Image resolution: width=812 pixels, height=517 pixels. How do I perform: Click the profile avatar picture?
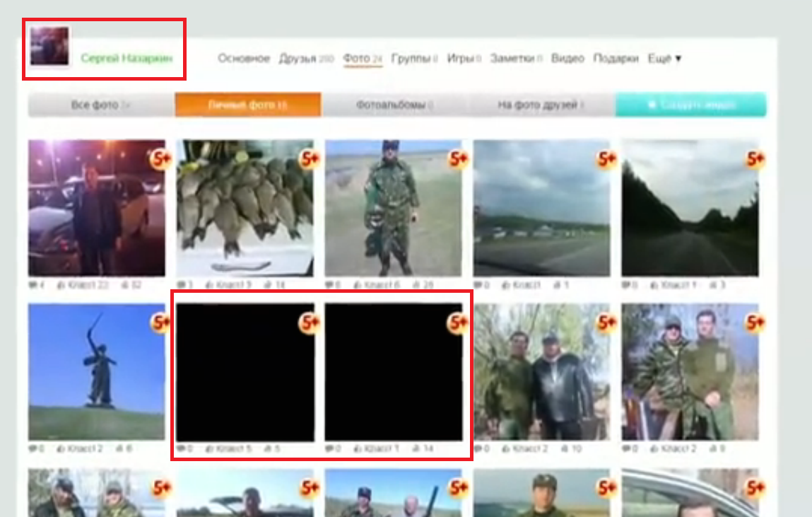tap(49, 46)
